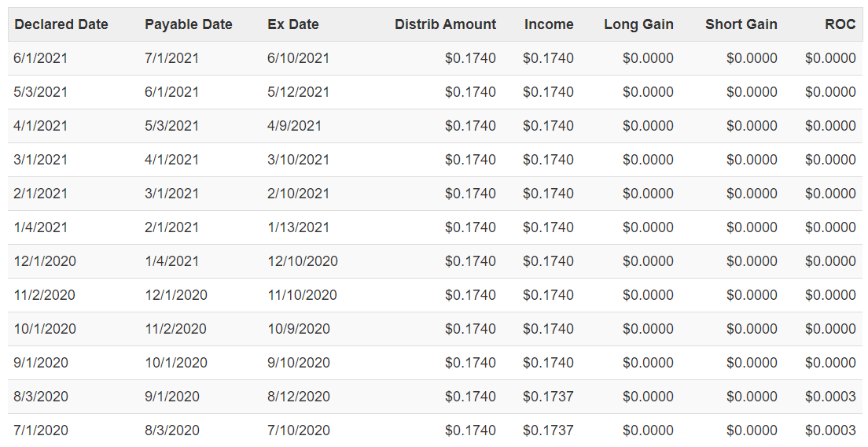Click the Declared Date column header

click(61, 24)
